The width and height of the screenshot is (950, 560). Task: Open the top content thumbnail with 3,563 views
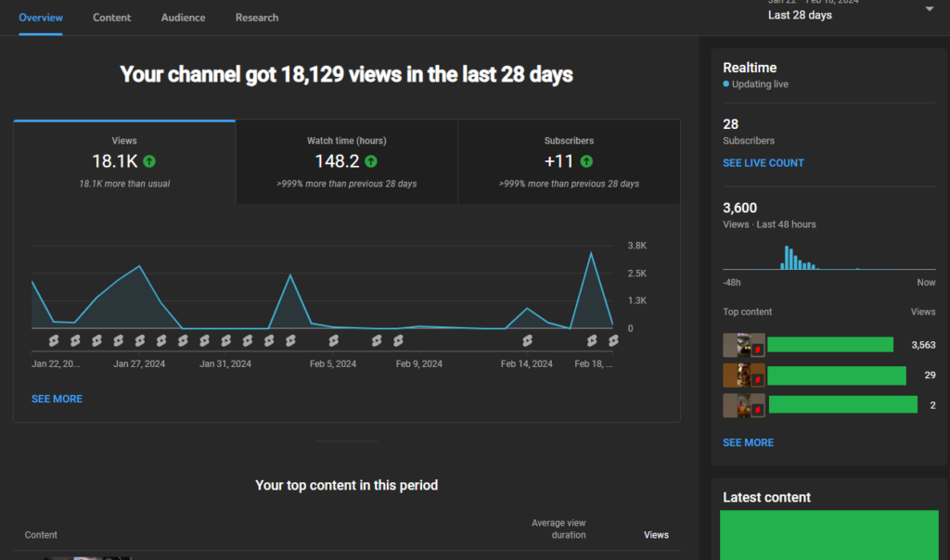pos(743,345)
